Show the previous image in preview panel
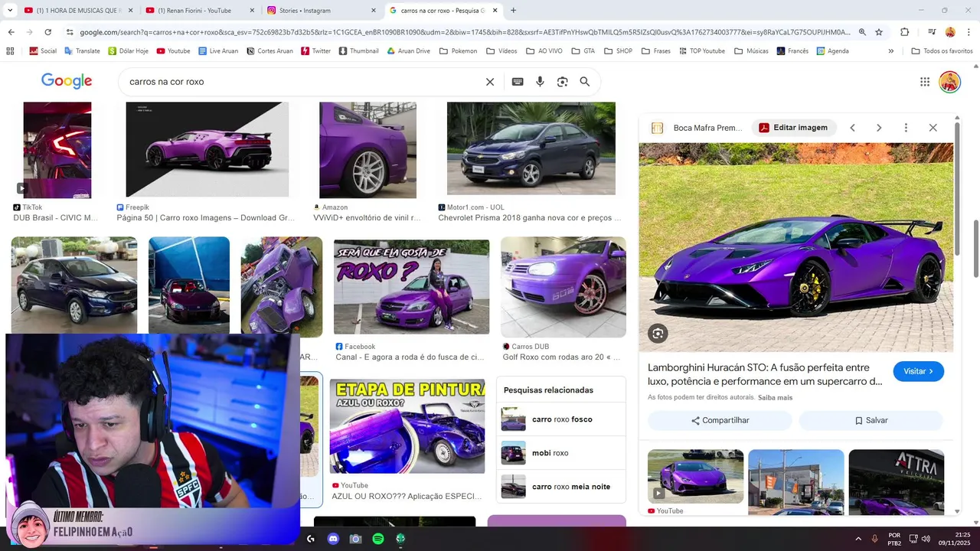The width and height of the screenshot is (980, 551). point(852,128)
